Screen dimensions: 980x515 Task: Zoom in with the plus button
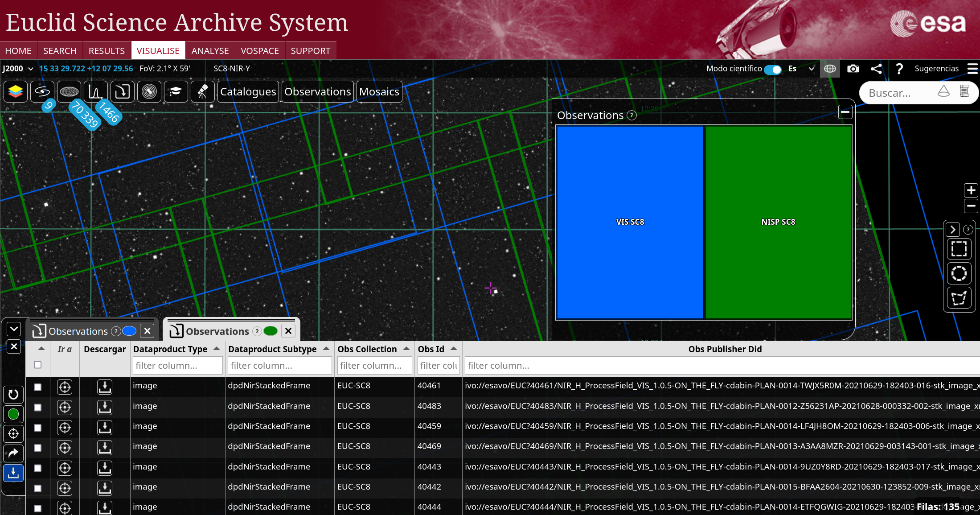click(x=971, y=190)
